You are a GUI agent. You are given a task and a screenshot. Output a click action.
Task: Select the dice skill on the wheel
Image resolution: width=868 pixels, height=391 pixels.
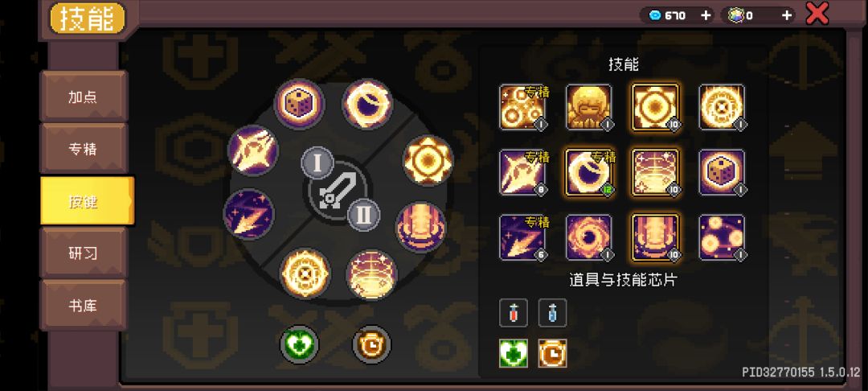click(x=300, y=105)
